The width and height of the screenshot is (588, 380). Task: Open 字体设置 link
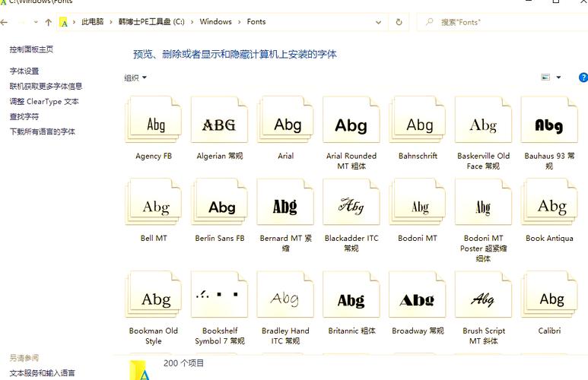click(x=24, y=71)
